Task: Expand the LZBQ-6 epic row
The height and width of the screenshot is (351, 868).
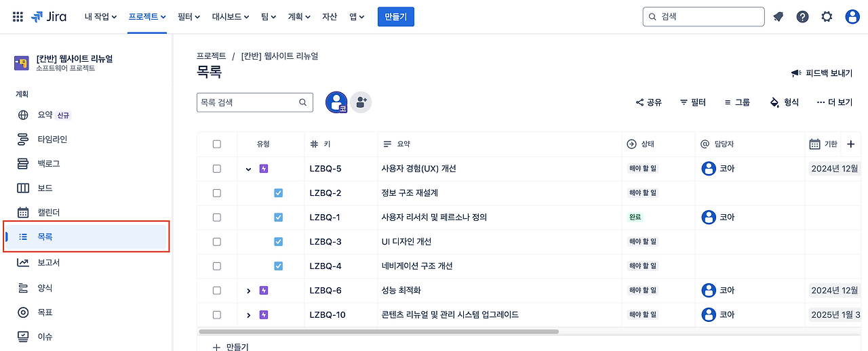Action: point(248,291)
